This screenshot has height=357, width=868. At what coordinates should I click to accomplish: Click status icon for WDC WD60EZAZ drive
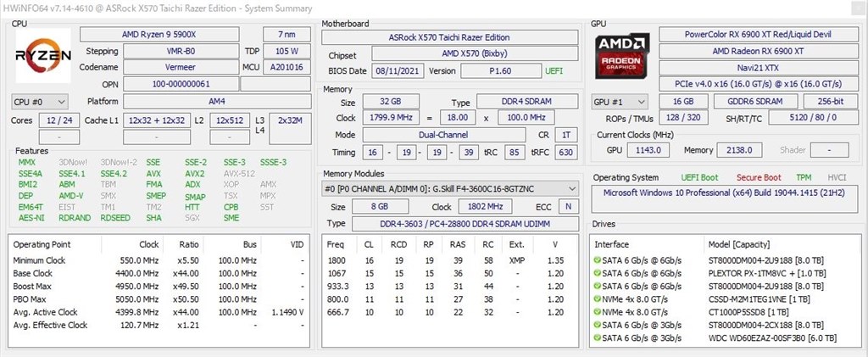point(598,337)
